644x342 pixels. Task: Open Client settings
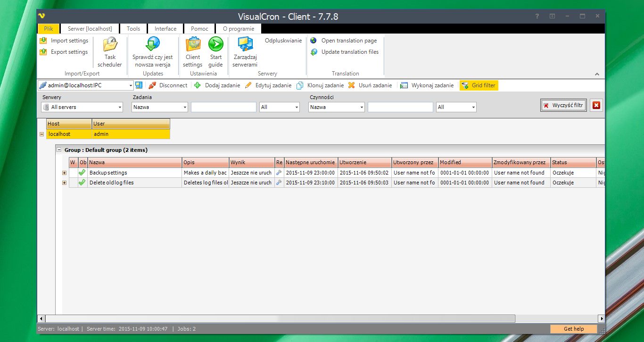tap(192, 52)
